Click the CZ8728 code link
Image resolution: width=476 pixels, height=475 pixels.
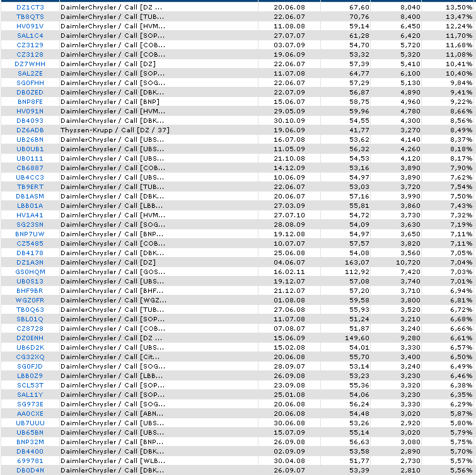(x=30, y=328)
